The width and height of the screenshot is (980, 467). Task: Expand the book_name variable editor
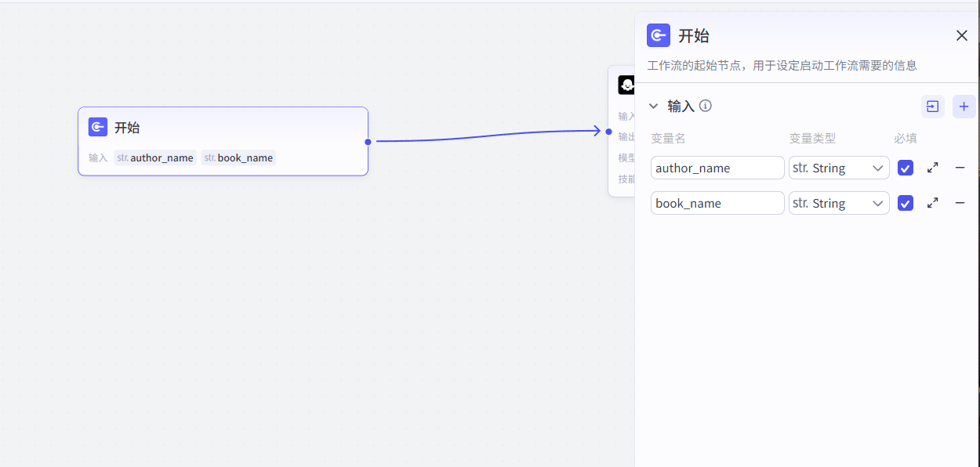932,203
